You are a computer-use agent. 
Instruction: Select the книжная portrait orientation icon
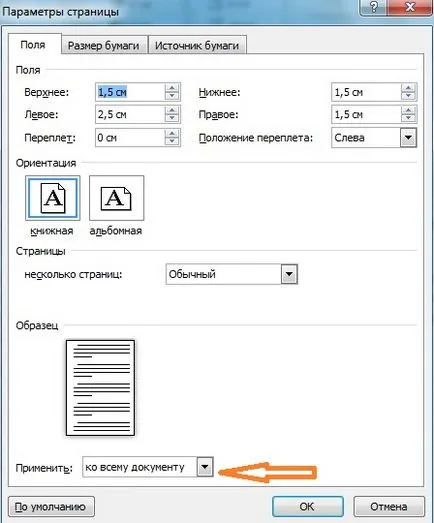(x=53, y=198)
